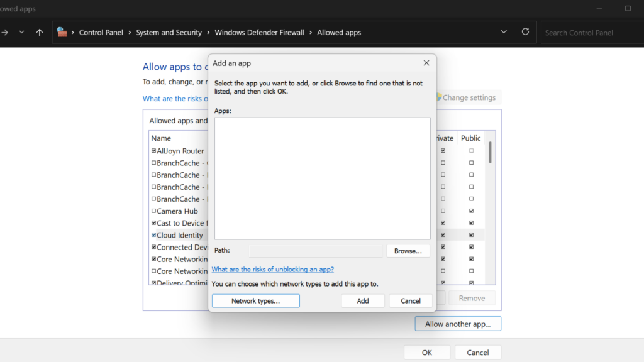Click the Browse... button
This screenshot has width=644, height=362.
pyautogui.click(x=408, y=251)
